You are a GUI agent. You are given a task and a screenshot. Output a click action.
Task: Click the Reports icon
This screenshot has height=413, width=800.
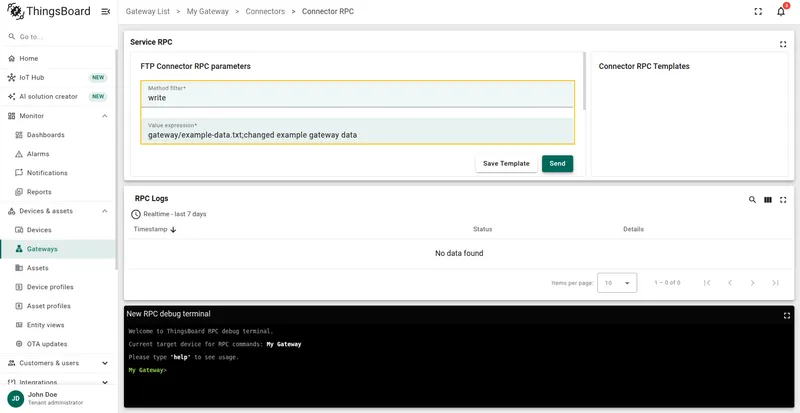19,192
